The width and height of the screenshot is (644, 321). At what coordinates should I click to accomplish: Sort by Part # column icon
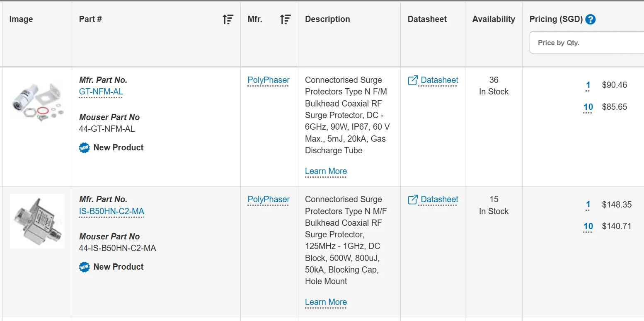coord(228,19)
